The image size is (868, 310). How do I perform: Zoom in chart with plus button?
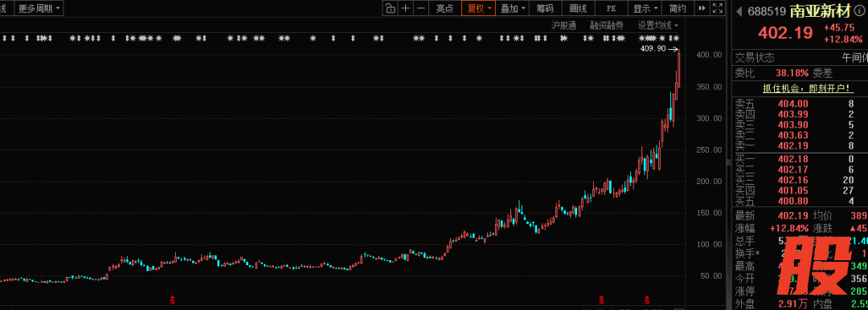coord(406,8)
